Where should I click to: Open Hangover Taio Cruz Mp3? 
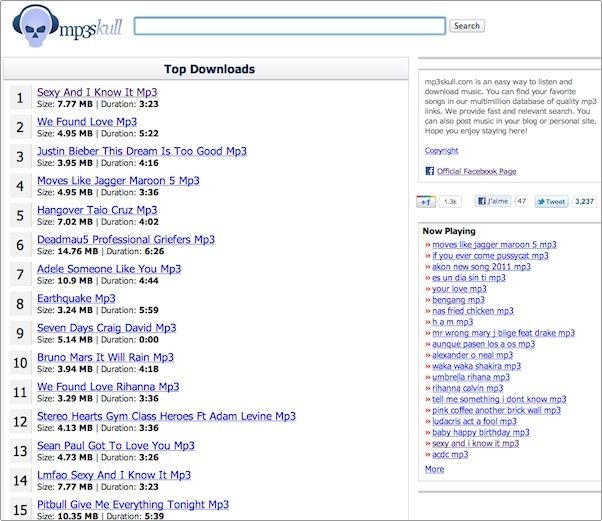click(x=97, y=210)
